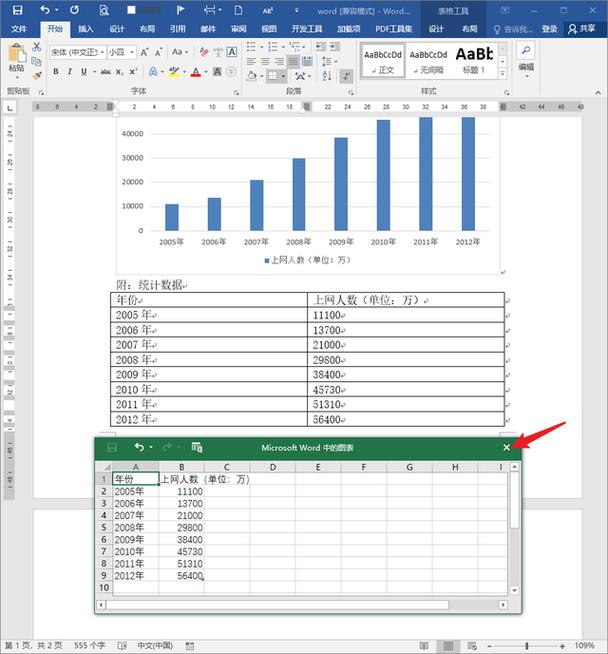Copy selection in Clipboard group
608x654 pixels.
37,61
